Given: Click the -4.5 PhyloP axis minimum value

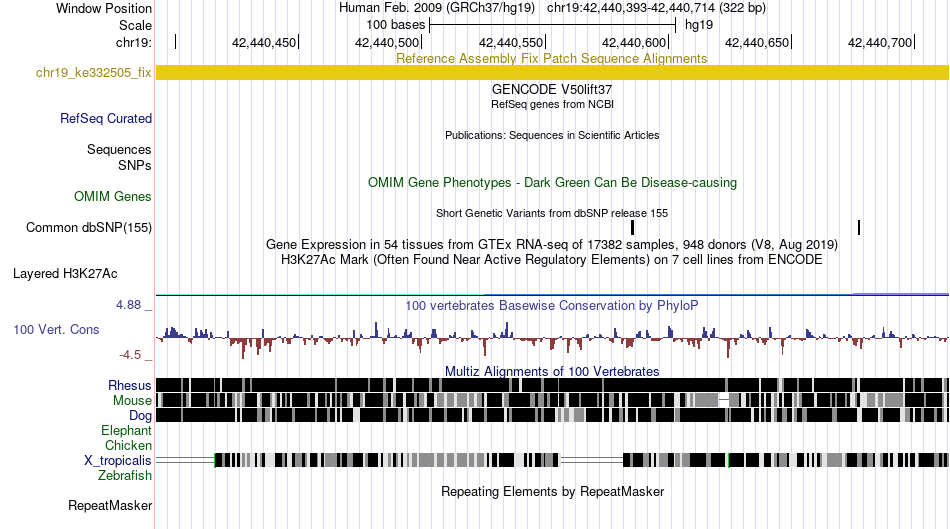Looking at the screenshot, I should click(x=130, y=354).
